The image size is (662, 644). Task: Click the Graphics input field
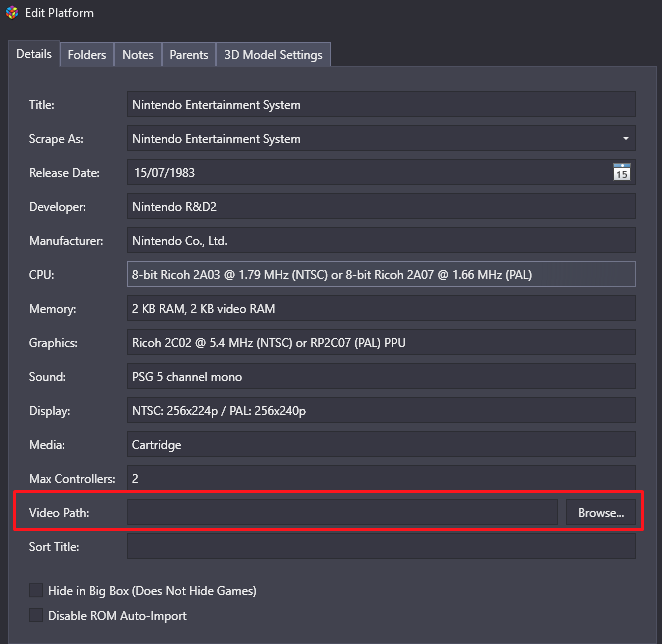[381, 342]
